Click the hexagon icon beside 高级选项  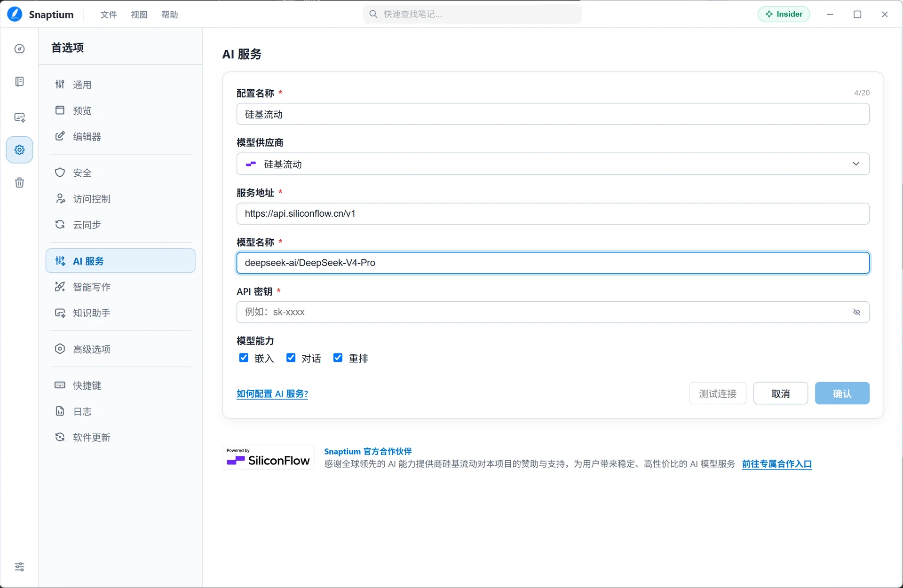coord(60,349)
